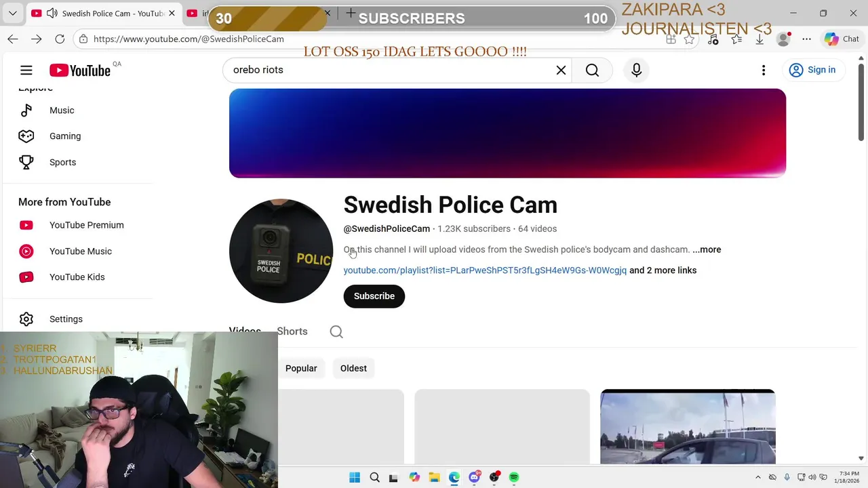The image size is (868, 488).
Task: Reload the current page
Action: tap(60, 39)
